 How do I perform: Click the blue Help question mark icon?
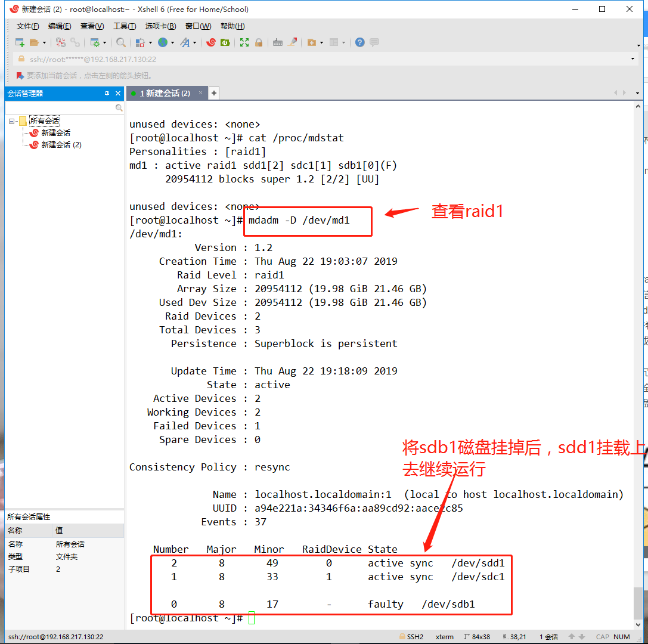360,42
